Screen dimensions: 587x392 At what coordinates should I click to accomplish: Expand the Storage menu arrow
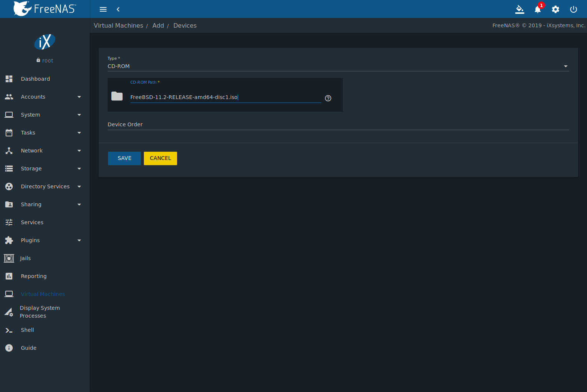pyautogui.click(x=79, y=169)
